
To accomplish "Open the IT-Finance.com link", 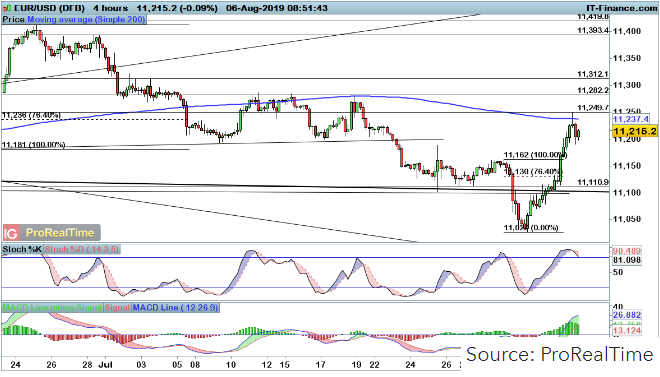I will tap(621, 8).
